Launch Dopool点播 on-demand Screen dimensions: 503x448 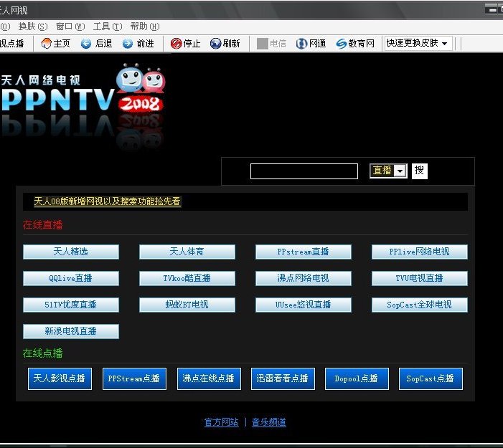(357, 378)
